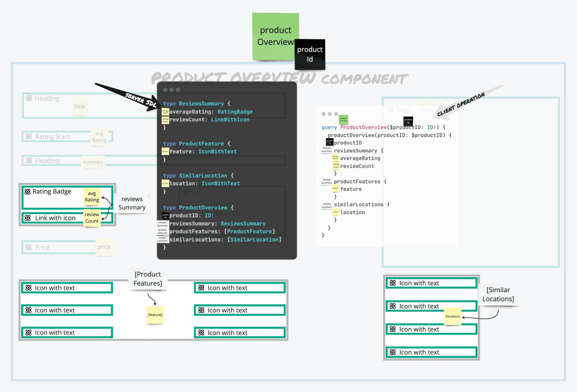Screen dimensions: 577x392
Task: Click the 'type SimilarLocation {' line
Action: pos(198,176)
